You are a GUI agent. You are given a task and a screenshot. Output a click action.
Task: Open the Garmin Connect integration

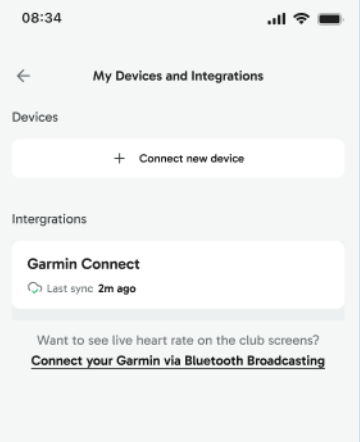(x=178, y=275)
